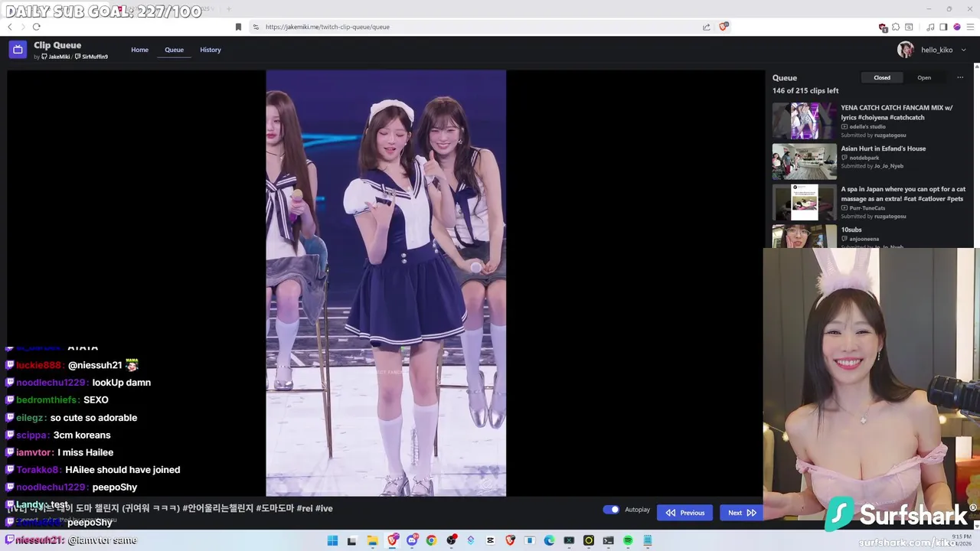Set the queue to Open
This screenshot has height=551, width=980.
click(924, 77)
